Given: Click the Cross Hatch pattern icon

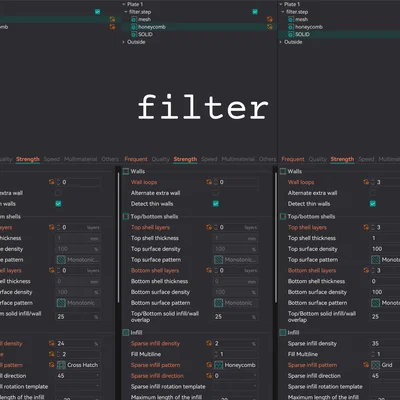Looking at the screenshot, I should pos(61,365).
